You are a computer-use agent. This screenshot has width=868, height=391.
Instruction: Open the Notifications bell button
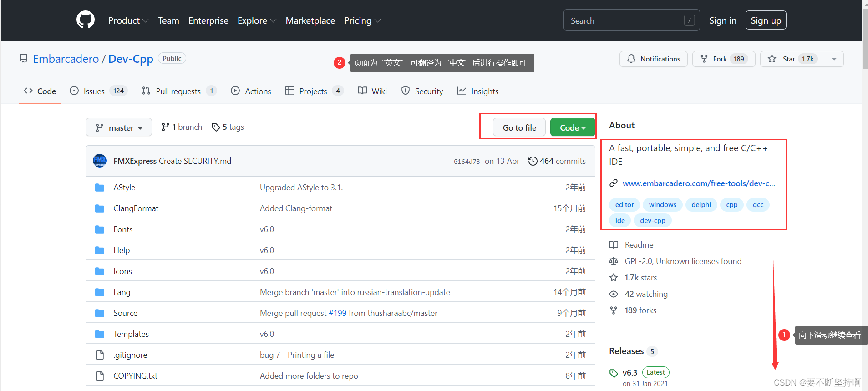[x=653, y=59]
